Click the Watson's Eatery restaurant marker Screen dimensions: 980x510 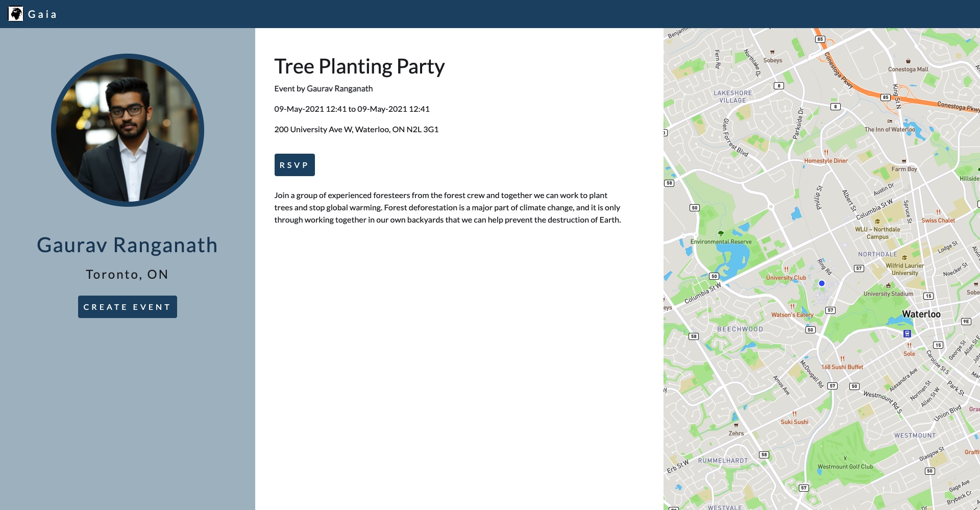coord(792,306)
